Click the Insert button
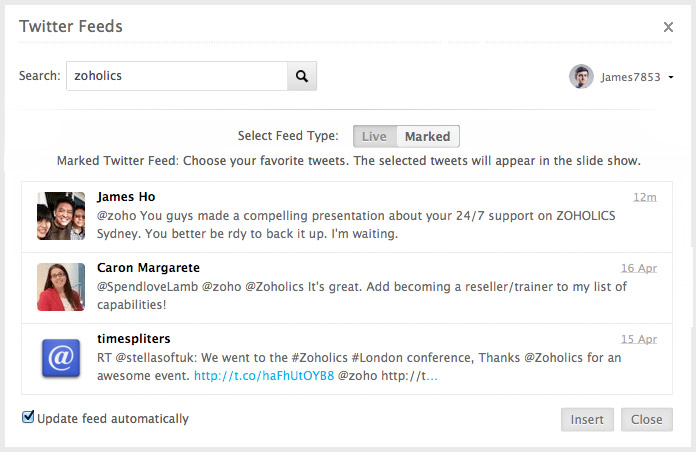The width and height of the screenshot is (696, 452). point(587,419)
